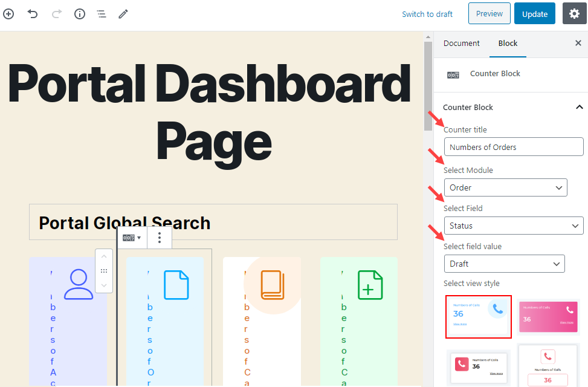
Task: Open the Select Field Status dropdown
Action: (x=513, y=226)
